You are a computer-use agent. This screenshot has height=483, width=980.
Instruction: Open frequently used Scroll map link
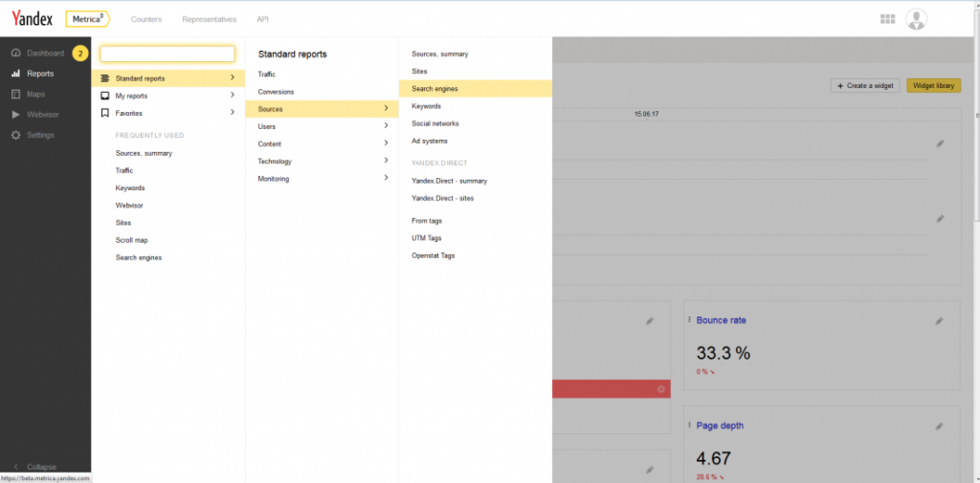pyautogui.click(x=132, y=241)
